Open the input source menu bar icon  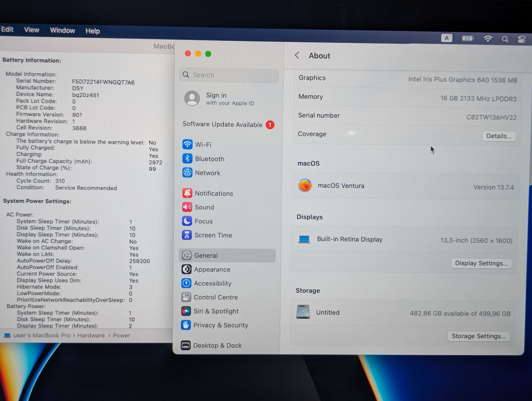click(x=447, y=38)
